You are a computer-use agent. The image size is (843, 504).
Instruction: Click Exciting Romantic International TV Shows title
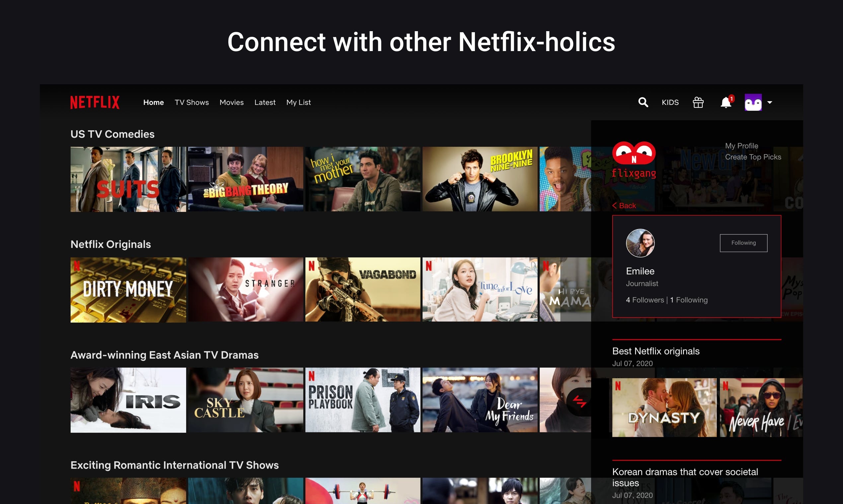pos(174,465)
